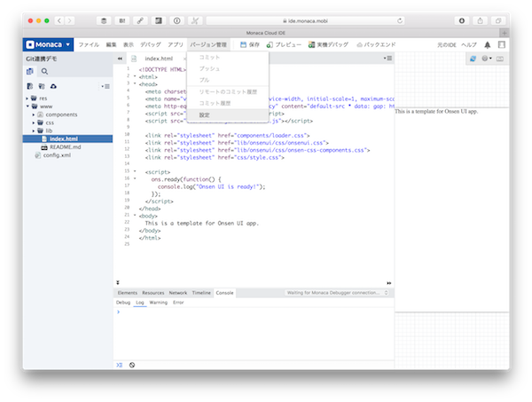532x402 pixels.
Task: Click the Safari address bar
Action: click(305, 20)
